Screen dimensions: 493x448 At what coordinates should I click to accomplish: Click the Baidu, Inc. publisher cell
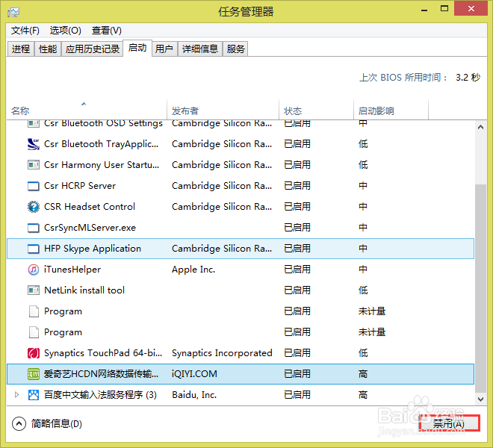point(194,395)
